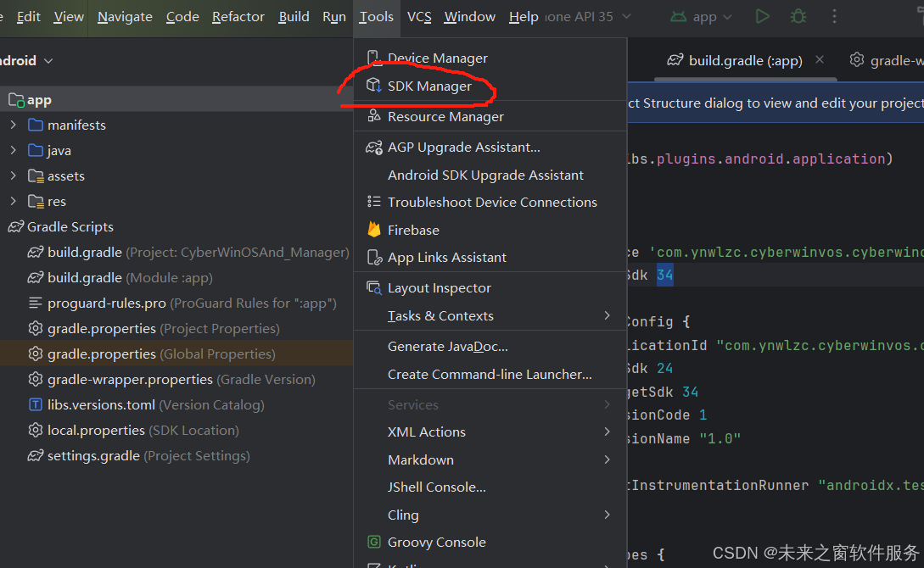
Task: Open the Navigate menu
Action: pyautogui.click(x=125, y=16)
